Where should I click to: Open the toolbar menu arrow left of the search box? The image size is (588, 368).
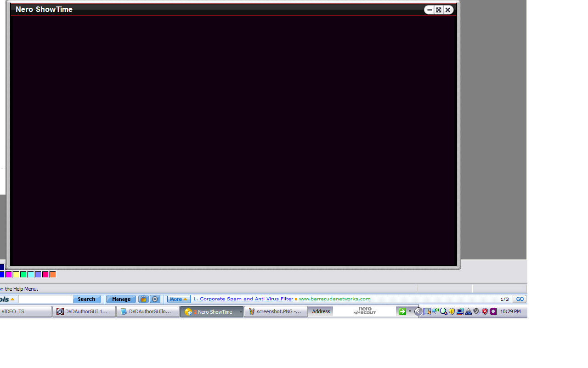coord(12,299)
